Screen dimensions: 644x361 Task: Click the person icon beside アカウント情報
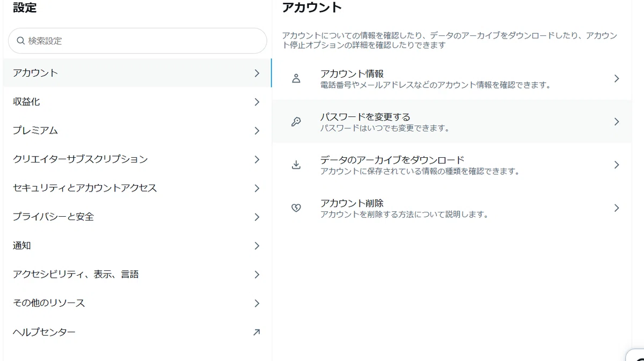[x=296, y=78]
